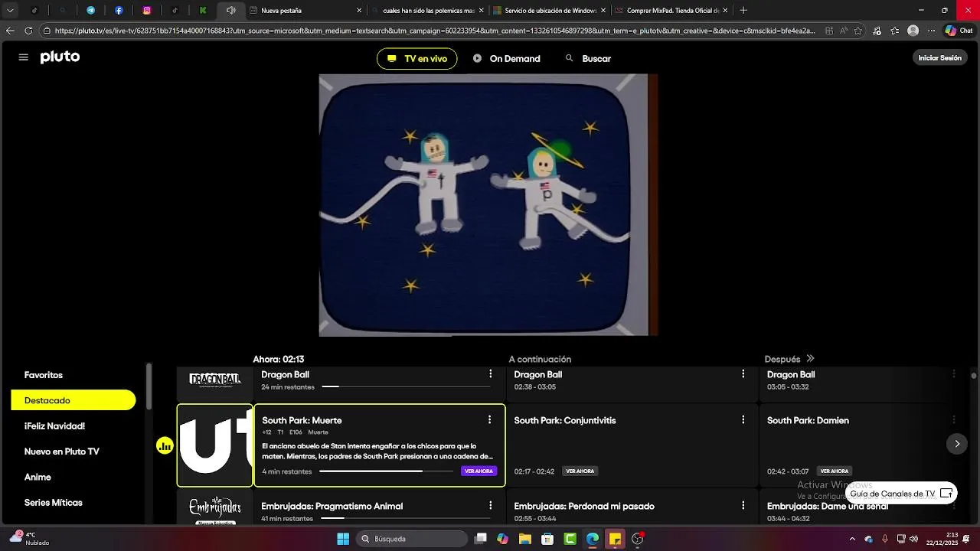Open File Explorer from taskbar
The width and height of the screenshot is (980, 551).
click(525, 539)
